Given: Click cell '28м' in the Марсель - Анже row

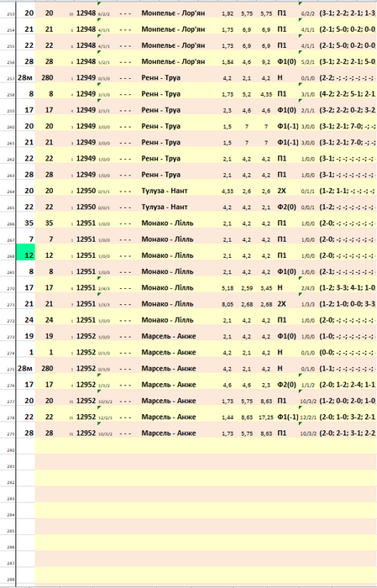Looking at the screenshot, I should (25, 368).
